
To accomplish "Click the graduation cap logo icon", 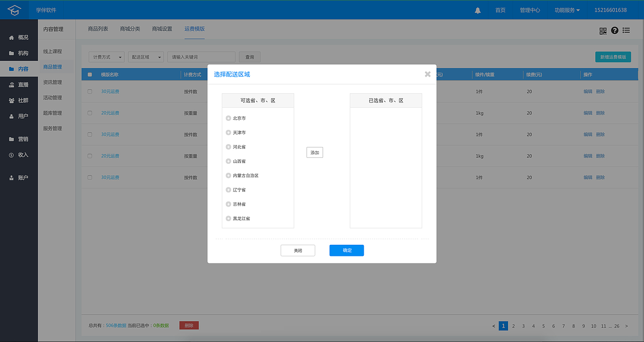I will tap(14, 9).
